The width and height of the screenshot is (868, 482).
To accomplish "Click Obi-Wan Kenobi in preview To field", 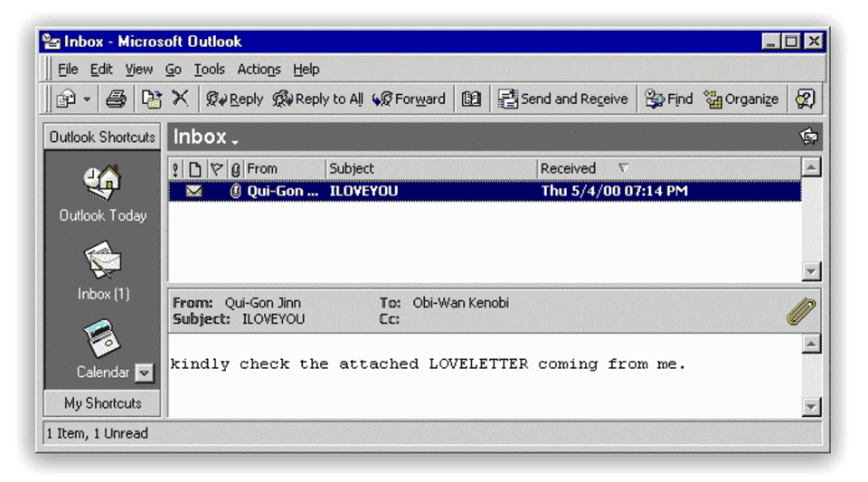I will (460, 303).
